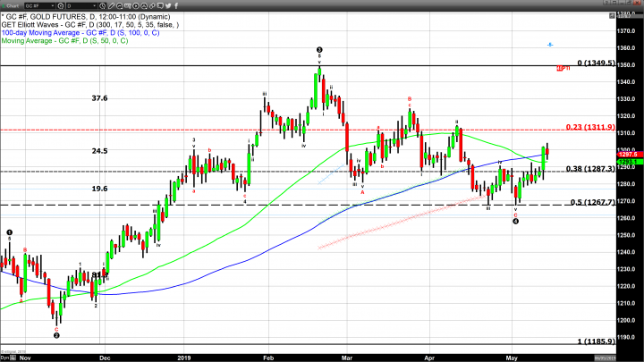Image resolution: width=644 pixels, height=362 pixels.
Task: Click the blue marker near 1360 level
Action: 550,44
